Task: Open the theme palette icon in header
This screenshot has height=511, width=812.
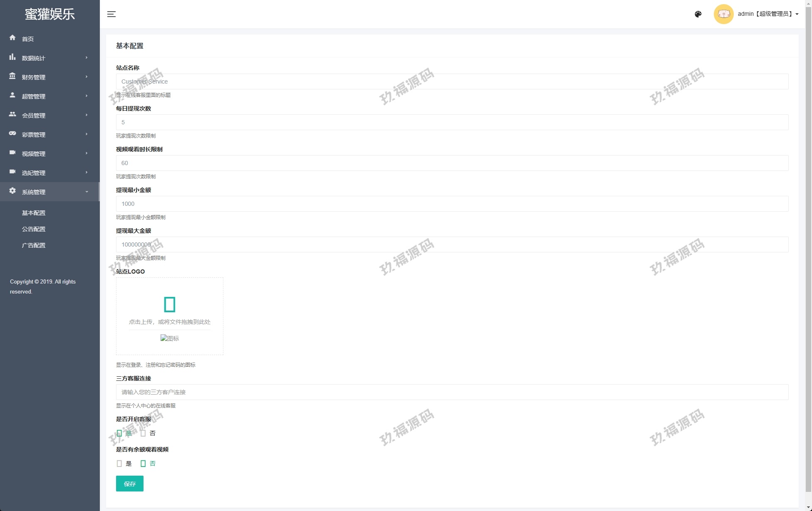Action: pos(698,14)
